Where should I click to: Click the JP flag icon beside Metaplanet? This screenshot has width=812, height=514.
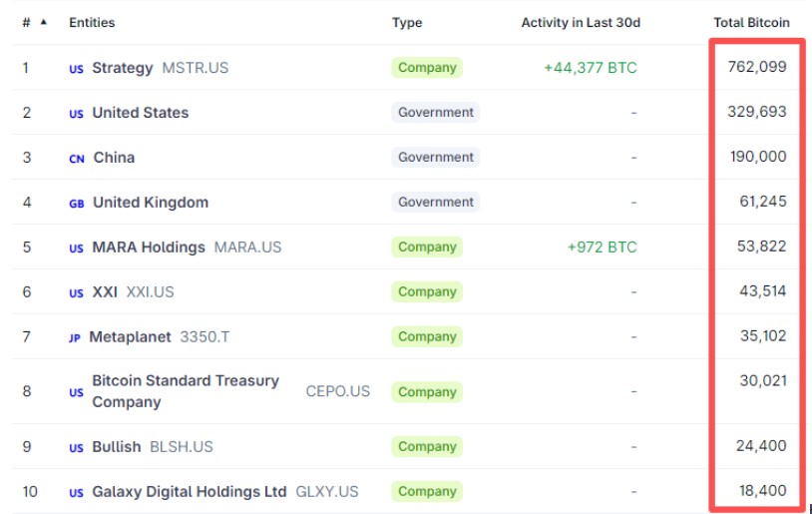(x=75, y=338)
